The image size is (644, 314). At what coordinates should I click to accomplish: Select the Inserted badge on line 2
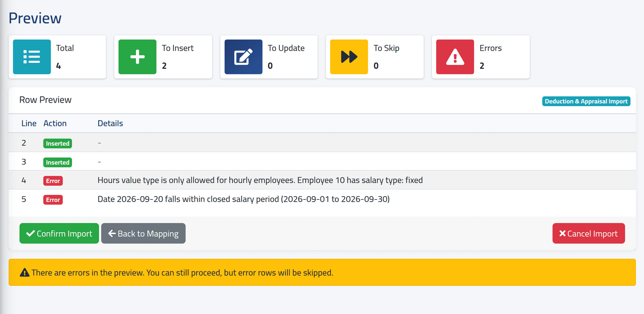coord(58,143)
